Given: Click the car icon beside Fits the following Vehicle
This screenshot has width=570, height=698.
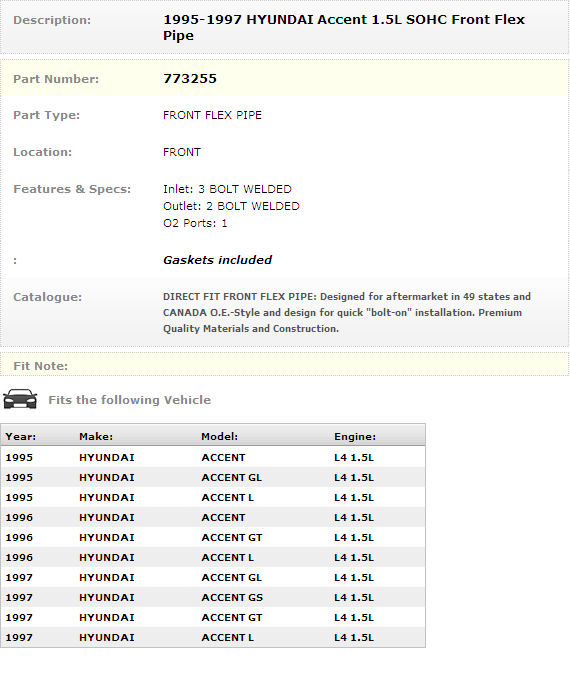Looking at the screenshot, I should [20, 399].
